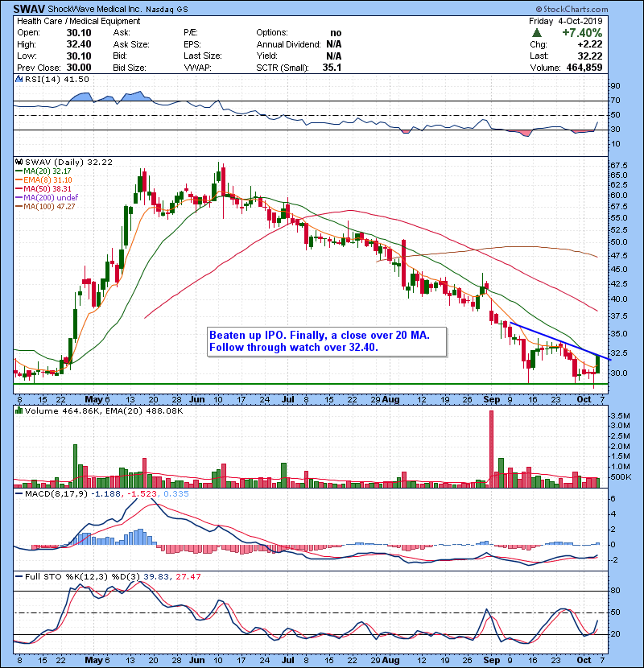Click the MACD histogram value 0.335
Screen dimensions: 644x668
176,494
